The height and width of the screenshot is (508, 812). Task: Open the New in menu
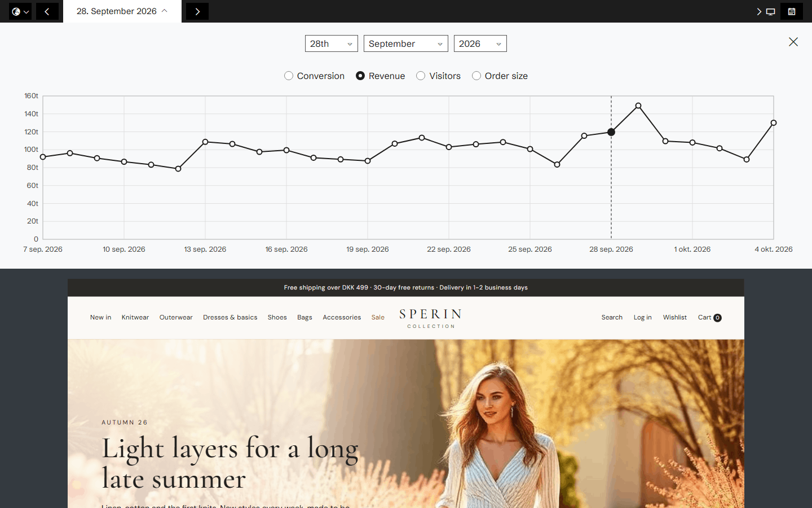tap(101, 317)
